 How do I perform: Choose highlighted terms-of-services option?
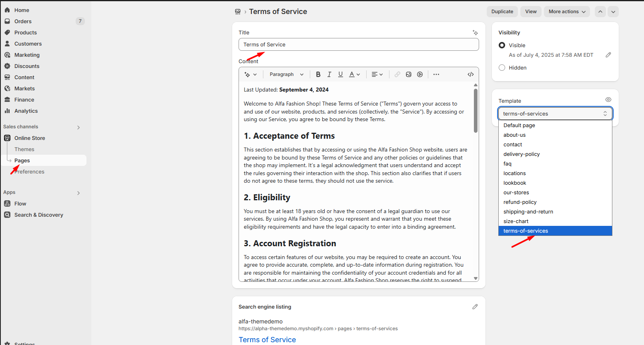[555, 231]
